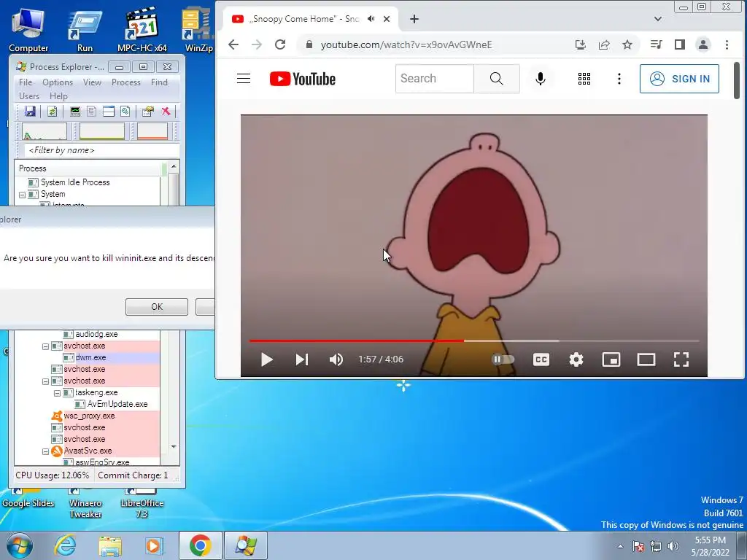Open the View menu in Process Explorer
Image resolution: width=747 pixels, height=560 pixels.
pos(92,82)
